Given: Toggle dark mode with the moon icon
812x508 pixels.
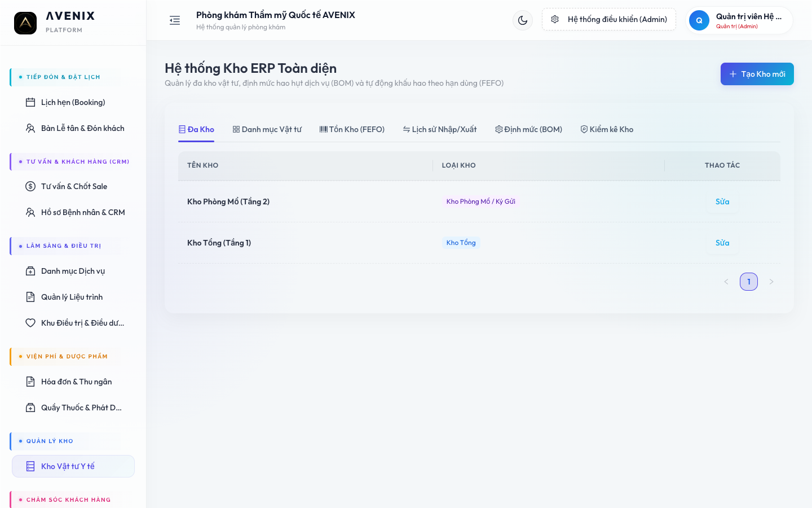Looking at the screenshot, I should [523, 20].
